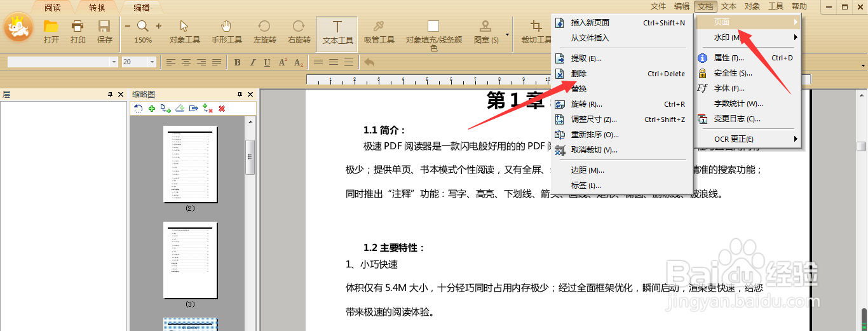The width and height of the screenshot is (868, 331).
Task: Pick the 吸管工具 eyedropper
Action: 379,31
